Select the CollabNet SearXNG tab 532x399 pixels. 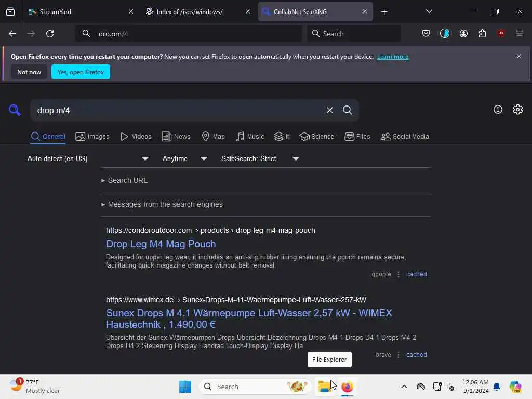(x=315, y=11)
